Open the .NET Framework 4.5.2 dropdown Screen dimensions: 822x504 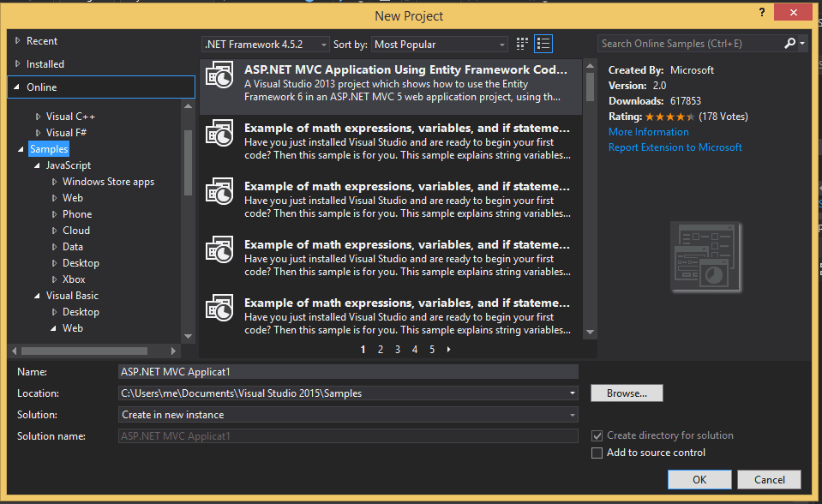tap(265, 44)
